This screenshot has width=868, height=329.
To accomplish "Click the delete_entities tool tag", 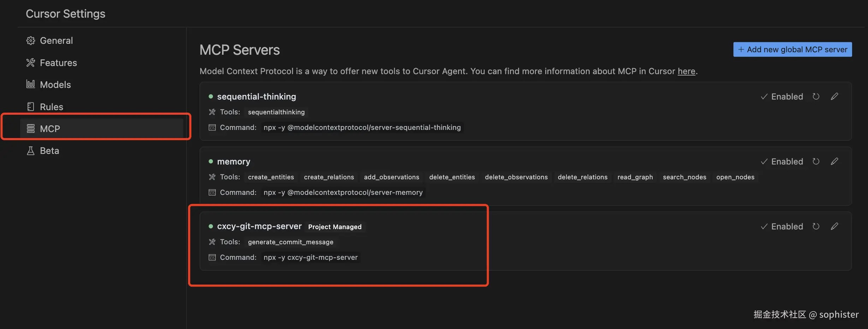I will pyautogui.click(x=452, y=177).
